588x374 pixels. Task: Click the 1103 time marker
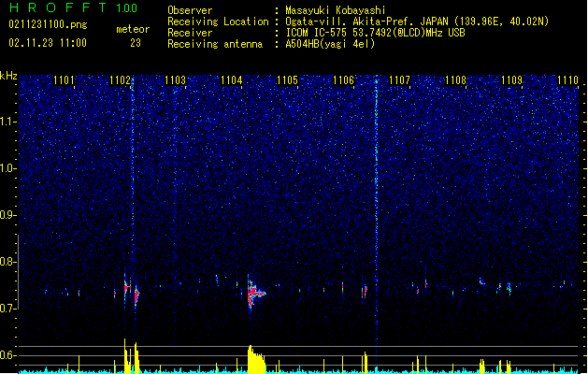click(x=176, y=80)
